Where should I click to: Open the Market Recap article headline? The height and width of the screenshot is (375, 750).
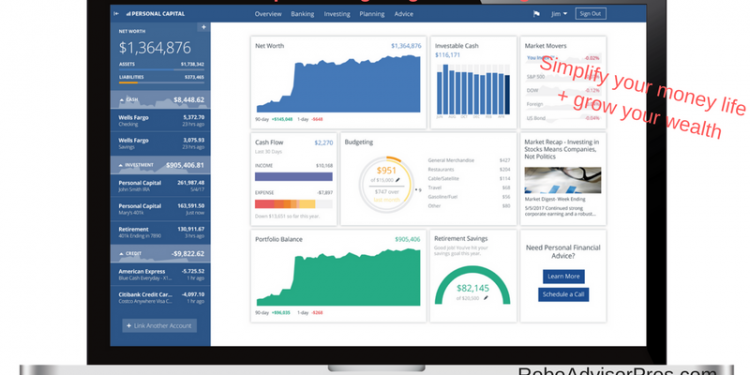pyautogui.click(x=562, y=149)
